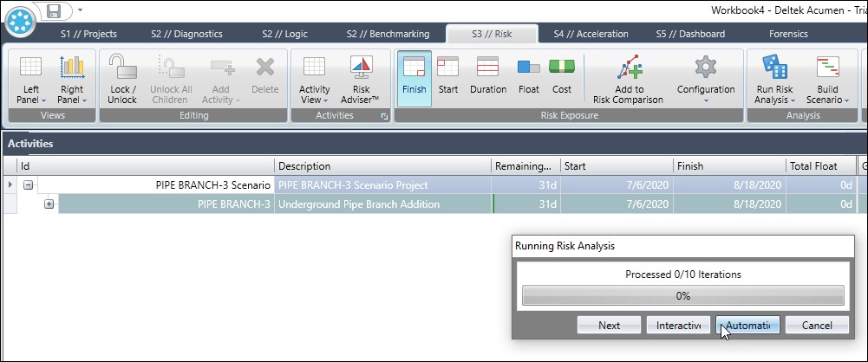Image resolution: width=868 pixels, height=362 pixels.
Task: Open the S2 // Logic tab
Action: (284, 34)
